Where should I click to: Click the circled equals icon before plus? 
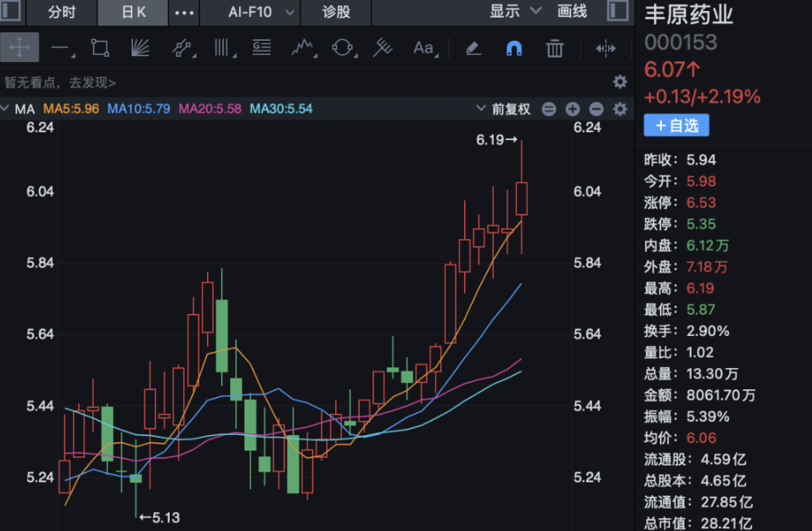[x=549, y=109]
